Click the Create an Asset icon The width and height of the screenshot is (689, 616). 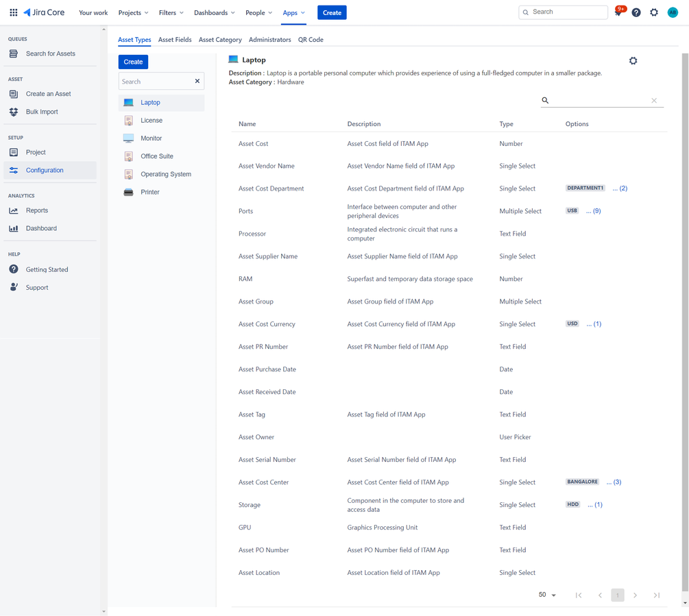pyautogui.click(x=14, y=94)
